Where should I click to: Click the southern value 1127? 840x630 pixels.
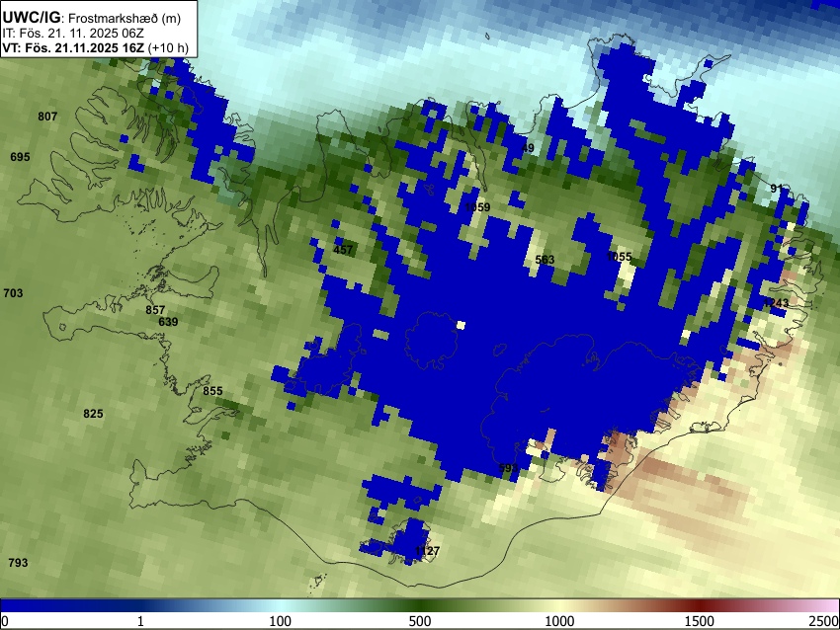[428, 551]
